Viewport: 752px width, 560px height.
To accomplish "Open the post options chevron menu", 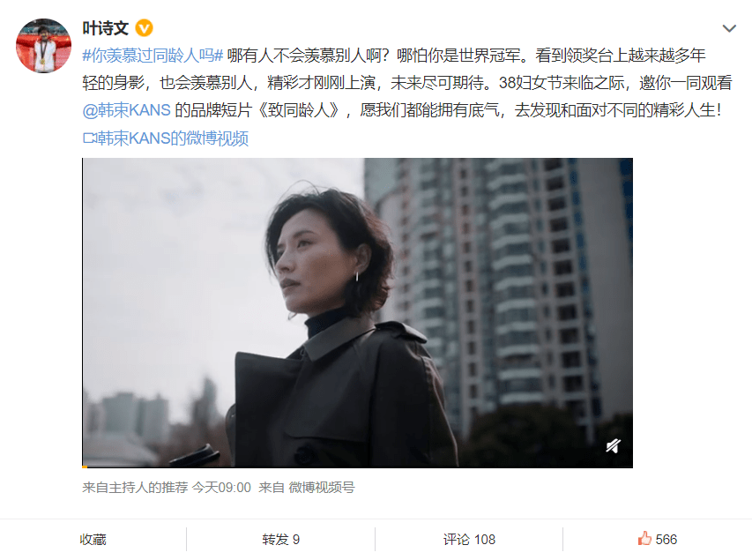I will 729,28.
